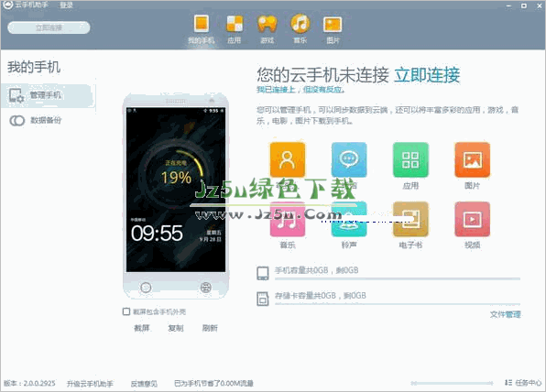Image resolution: width=546 pixels, height=392 pixels.
Task: Click the 任务中心 task list icon
Action: [508, 383]
